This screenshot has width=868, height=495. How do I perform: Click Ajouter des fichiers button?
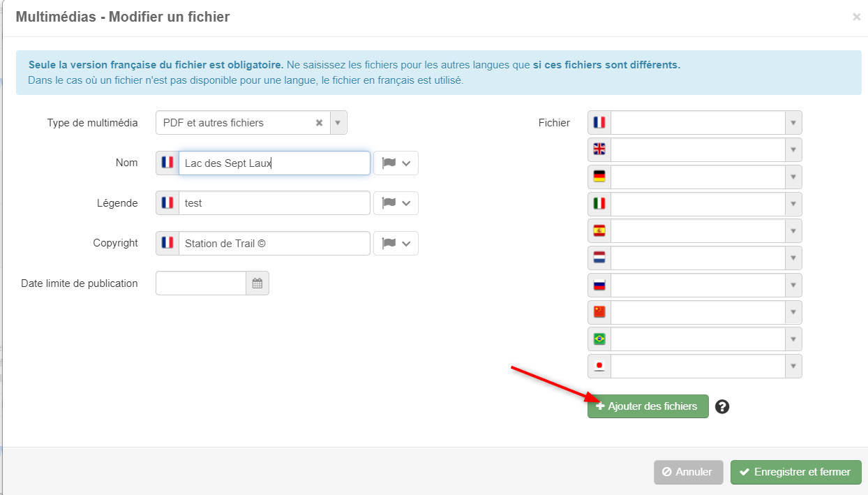648,406
